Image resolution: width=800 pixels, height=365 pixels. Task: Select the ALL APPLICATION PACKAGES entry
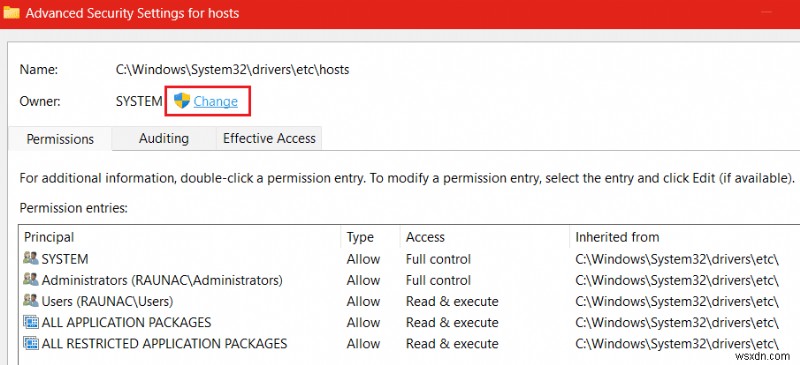click(409, 323)
